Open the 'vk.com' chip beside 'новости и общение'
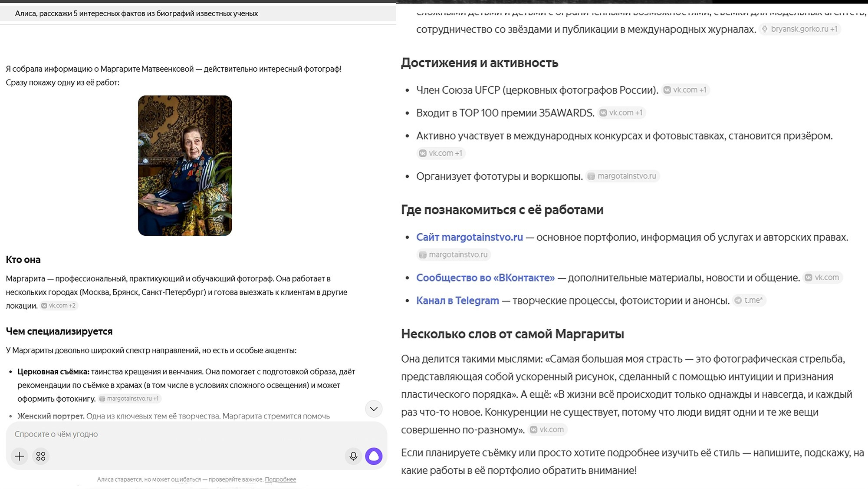This screenshot has width=868, height=489. coord(822,278)
